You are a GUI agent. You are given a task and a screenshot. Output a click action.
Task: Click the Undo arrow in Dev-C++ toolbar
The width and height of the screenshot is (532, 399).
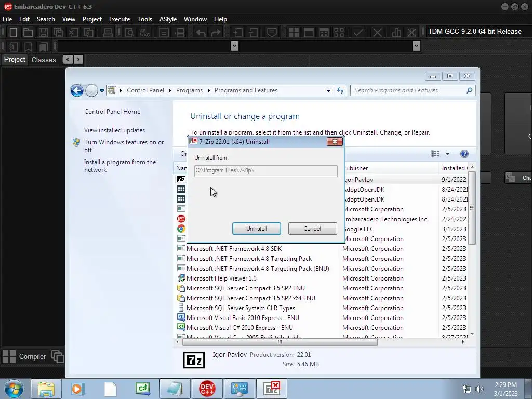(201, 33)
